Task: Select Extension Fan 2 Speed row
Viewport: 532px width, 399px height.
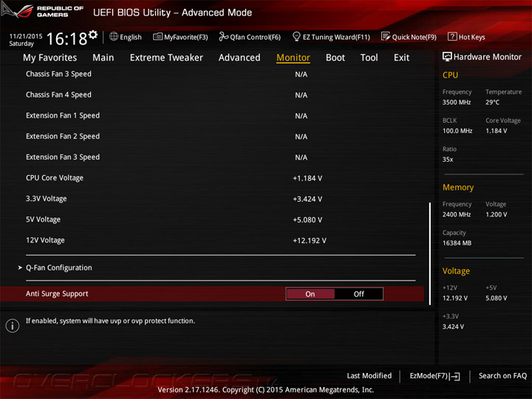Action: 212,137
